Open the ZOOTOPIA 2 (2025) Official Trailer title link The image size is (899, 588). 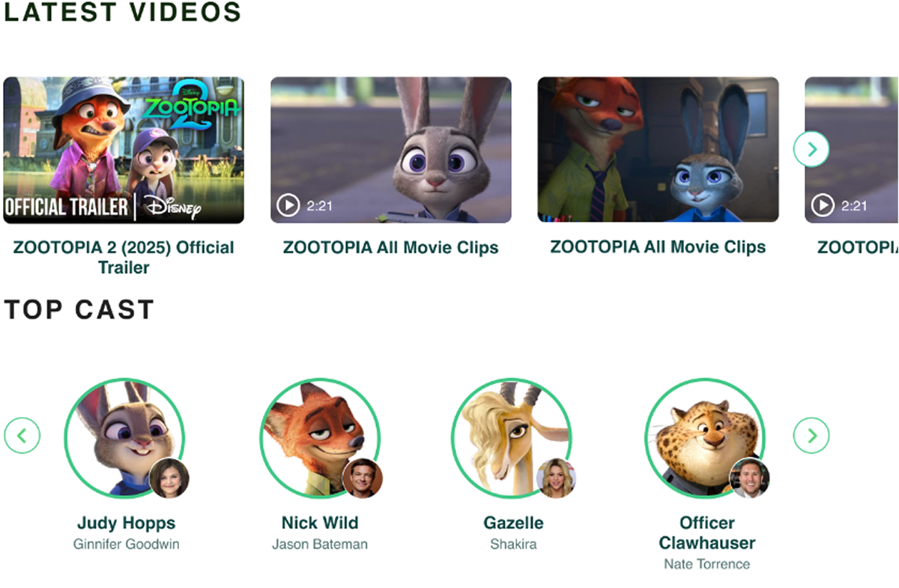tap(124, 257)
